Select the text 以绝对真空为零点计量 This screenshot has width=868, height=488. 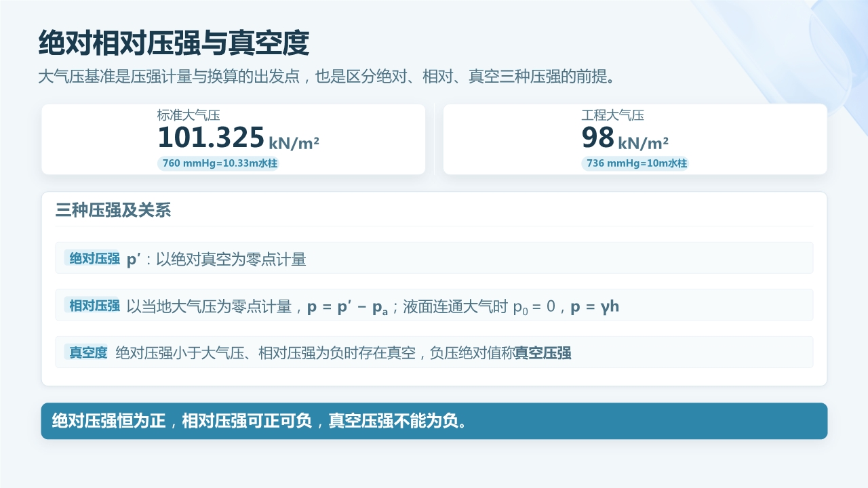click(x=231, y=259)
